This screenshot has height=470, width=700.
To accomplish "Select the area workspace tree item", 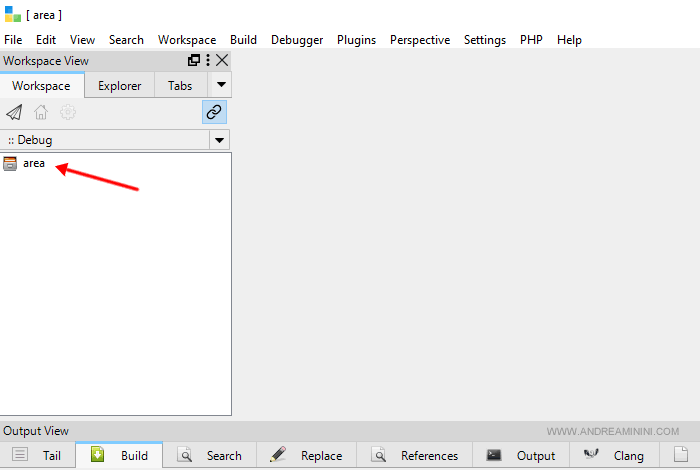I will (34, 164).
